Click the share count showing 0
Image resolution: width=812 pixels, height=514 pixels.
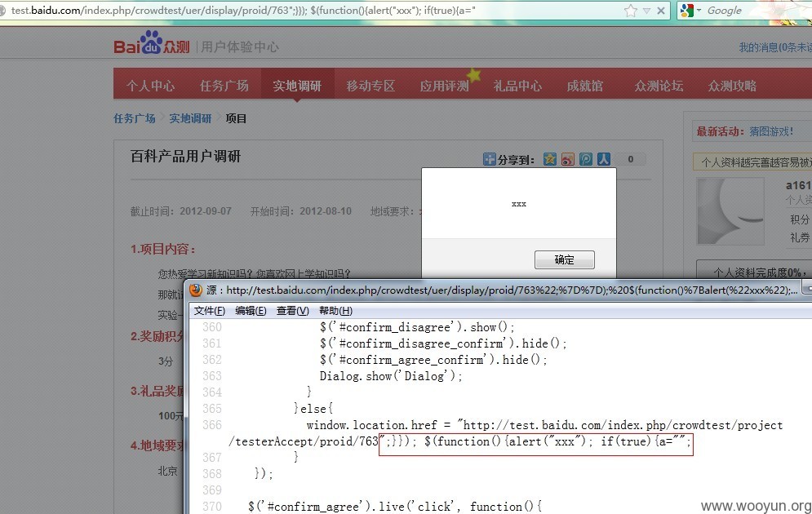[631, 159]
